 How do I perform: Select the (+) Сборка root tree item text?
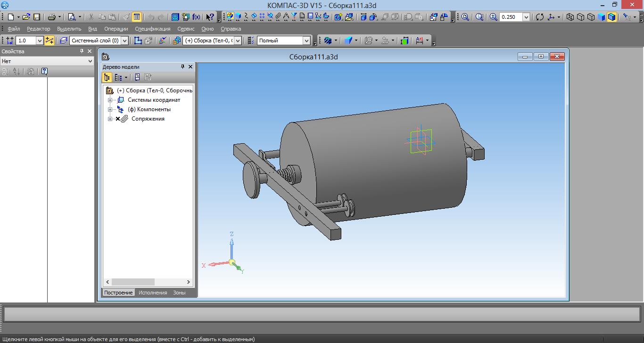(155, 90)
